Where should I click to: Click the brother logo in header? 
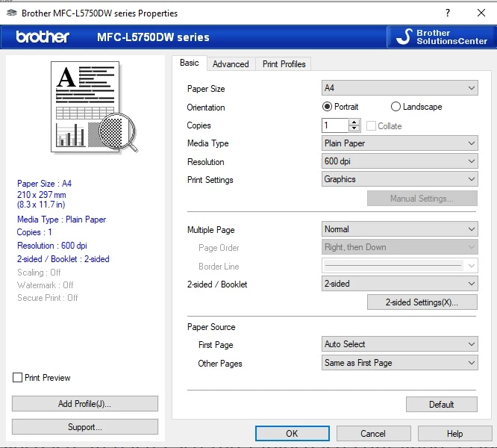click(43, 37)
